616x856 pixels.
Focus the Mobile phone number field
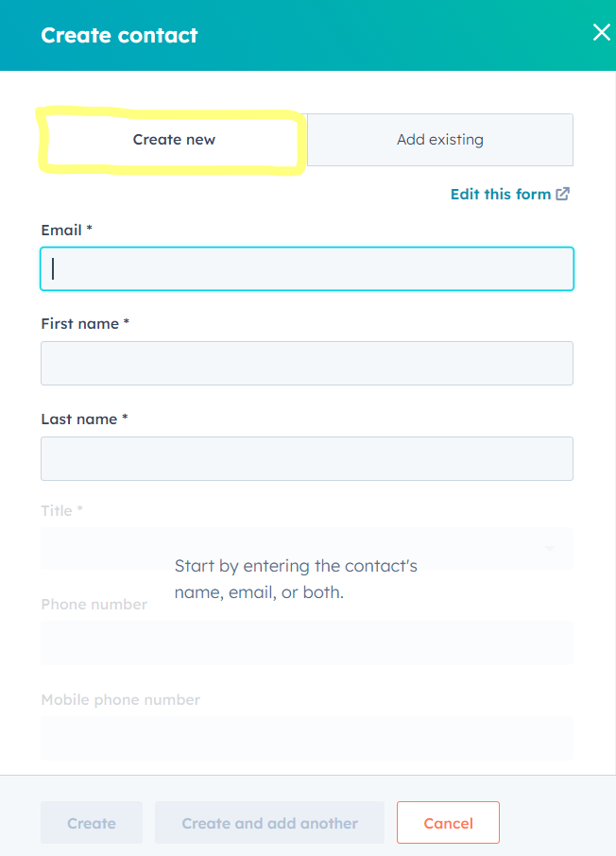(307, 738)
